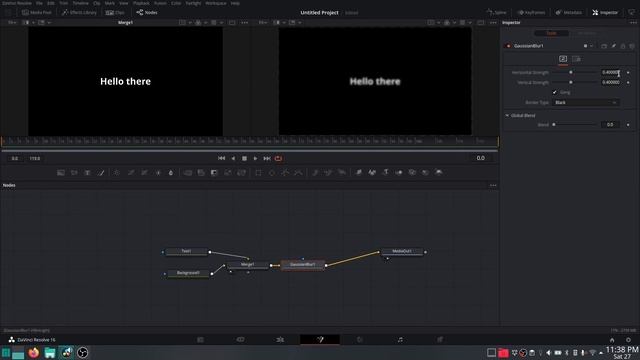640x360 pixels.
Task: Add a Matte Control node from the toolbar
Action: coord(214,173)
